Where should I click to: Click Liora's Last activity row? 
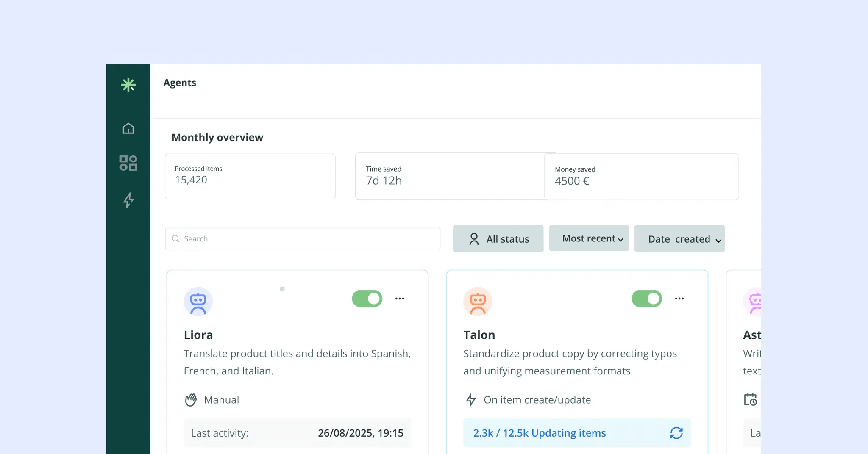click(298, 433)
